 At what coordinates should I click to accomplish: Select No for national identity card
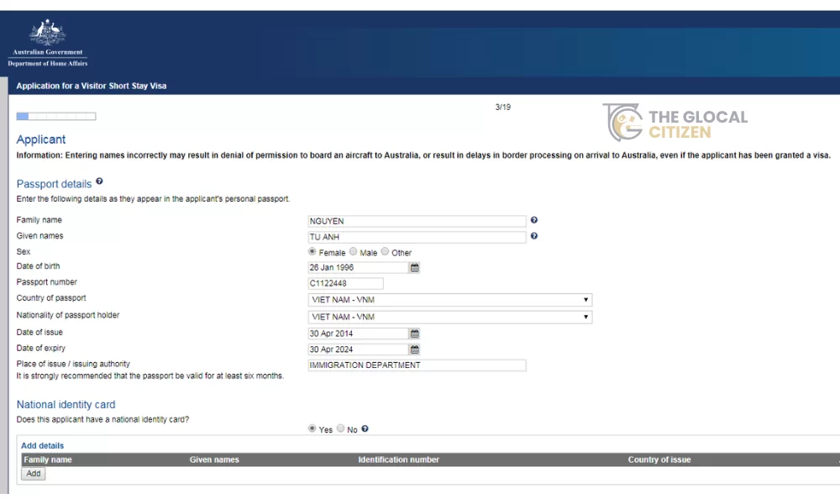click(341, 429)
